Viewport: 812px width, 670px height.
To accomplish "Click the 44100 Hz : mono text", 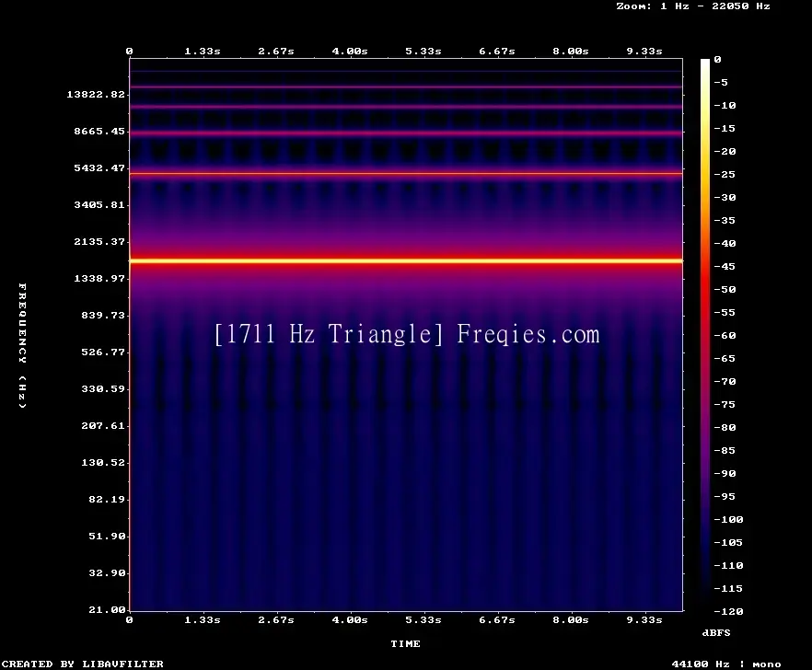I will click(726, 664).
